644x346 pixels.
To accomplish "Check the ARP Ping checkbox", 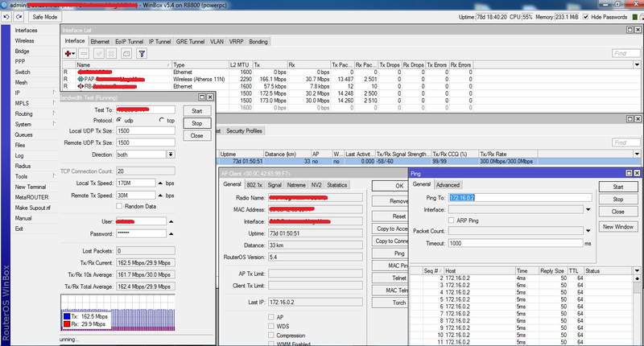I will tap(449, 220).
